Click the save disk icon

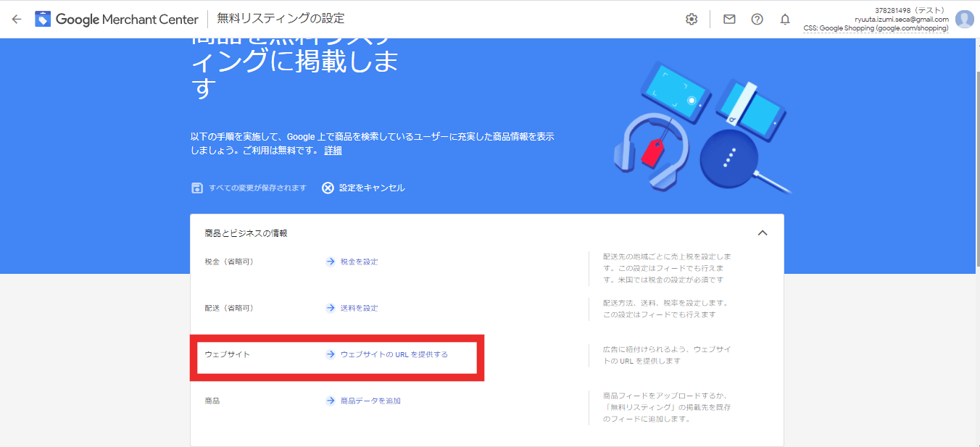click(x=197, y=188)
